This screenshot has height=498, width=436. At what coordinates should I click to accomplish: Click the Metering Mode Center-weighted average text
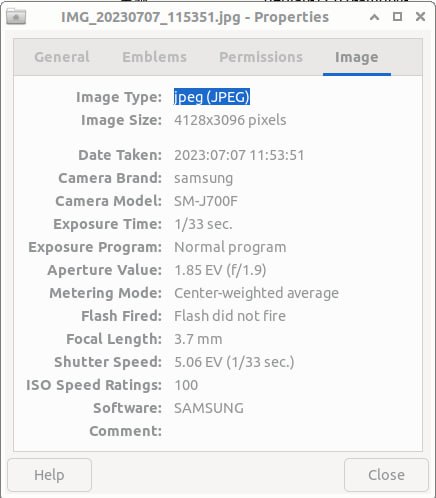tap(256, 293)
